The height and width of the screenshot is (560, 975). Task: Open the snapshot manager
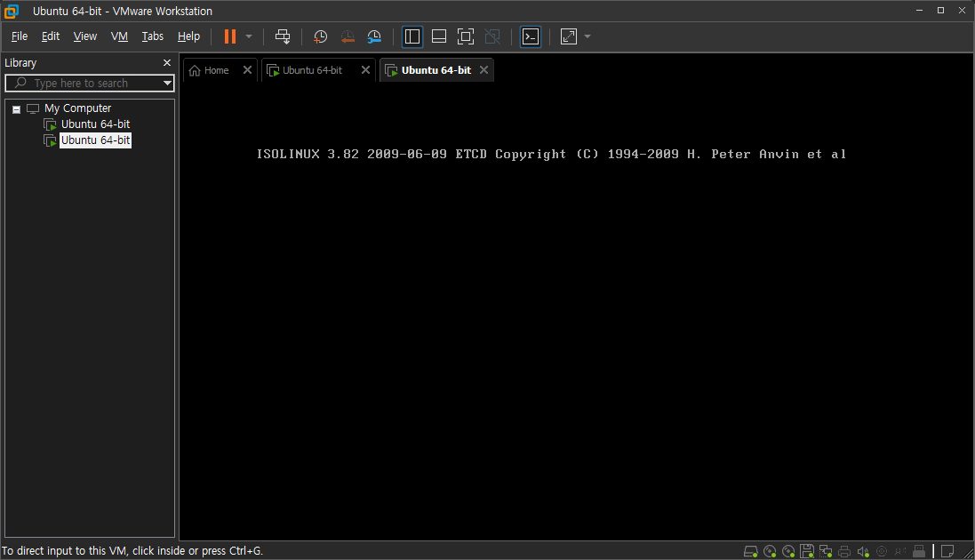[374, 36]
